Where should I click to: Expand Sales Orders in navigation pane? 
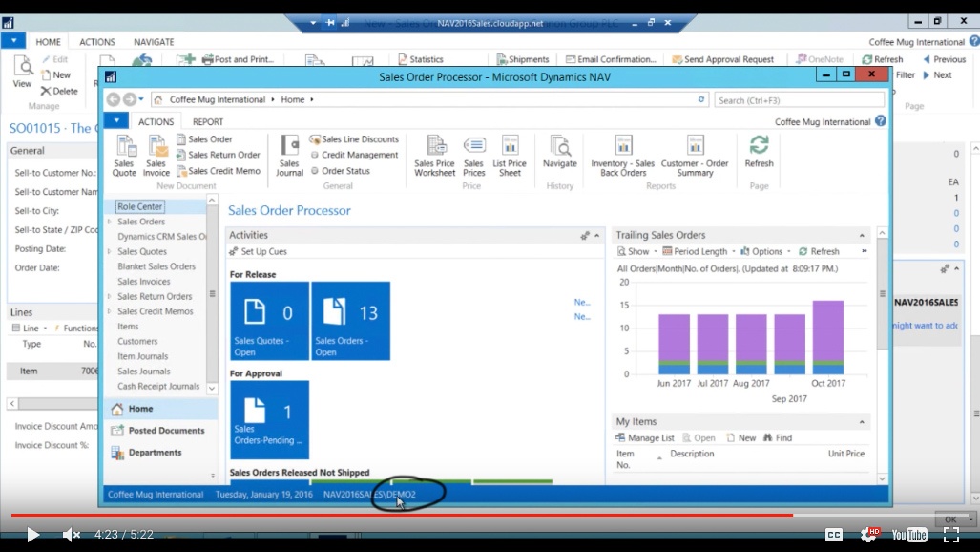110,222
